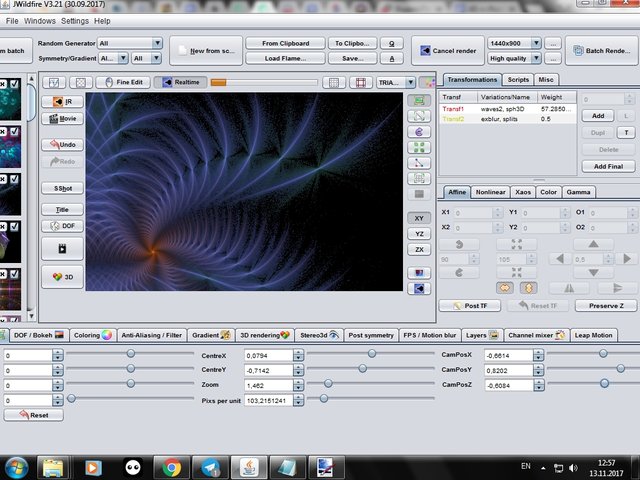Screen dimensions: 640x480
Task: Open the 1440x900 resolution dropdown
Action: [x=536, y=44]
